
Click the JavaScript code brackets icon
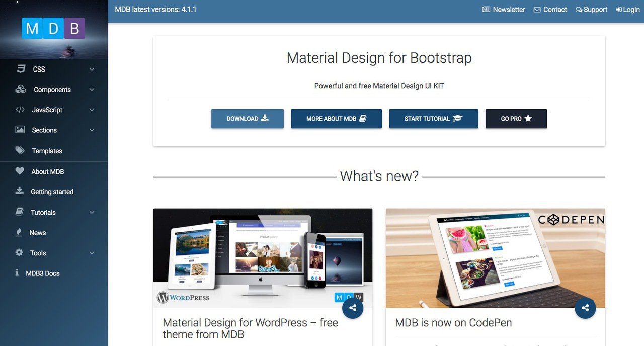(20, 110)
